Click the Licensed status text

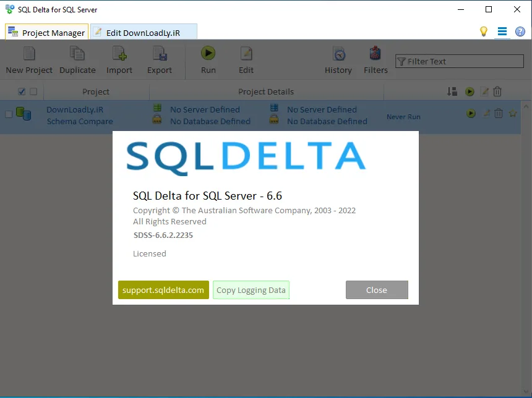point(150,253)
